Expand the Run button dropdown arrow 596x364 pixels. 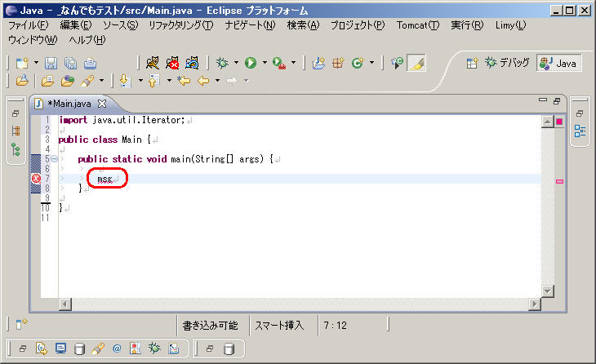tap(264, 63)
